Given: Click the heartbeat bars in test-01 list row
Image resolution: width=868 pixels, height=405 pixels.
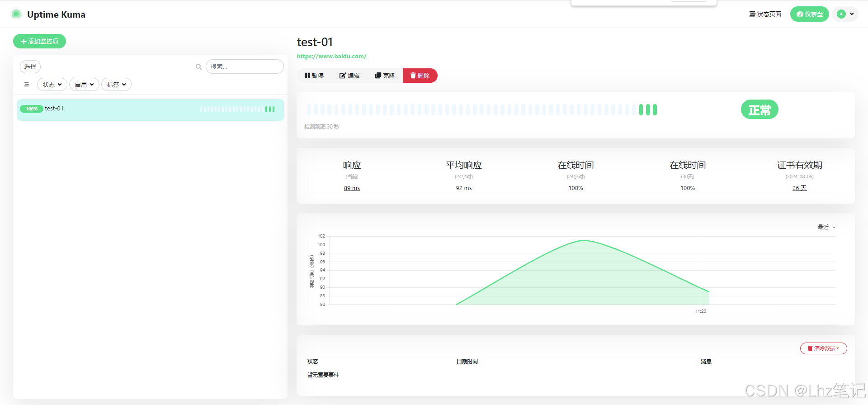Looking at the screenshot, I should coord(237,110).
